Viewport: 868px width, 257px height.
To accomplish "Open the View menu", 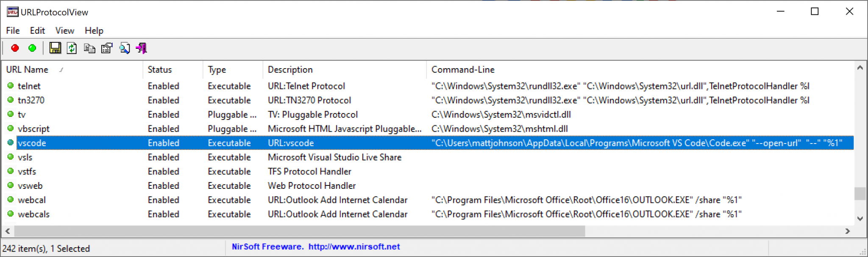I will 64,30.
